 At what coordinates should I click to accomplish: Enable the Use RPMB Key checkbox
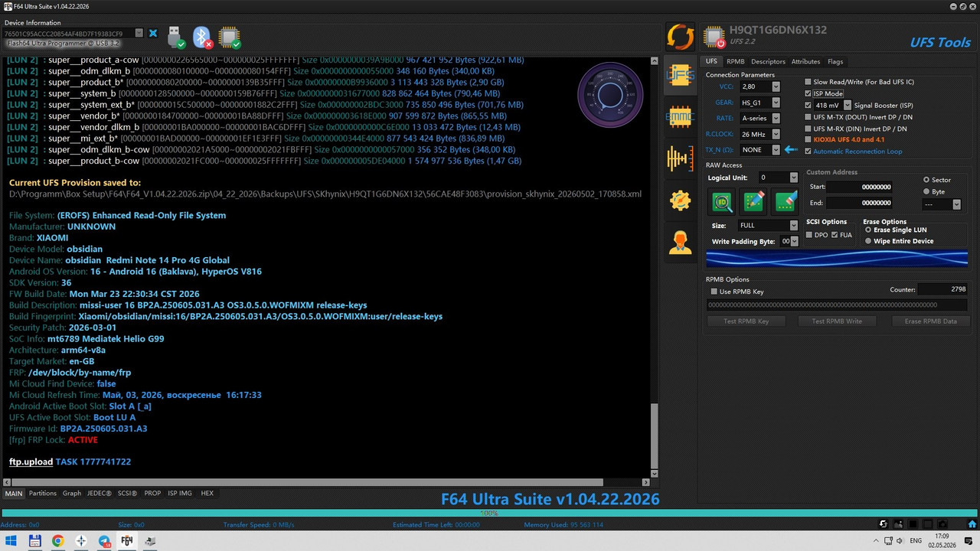[714, 292]
